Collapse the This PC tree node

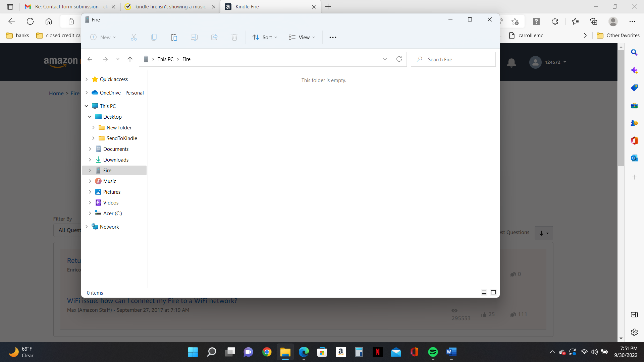87,106
